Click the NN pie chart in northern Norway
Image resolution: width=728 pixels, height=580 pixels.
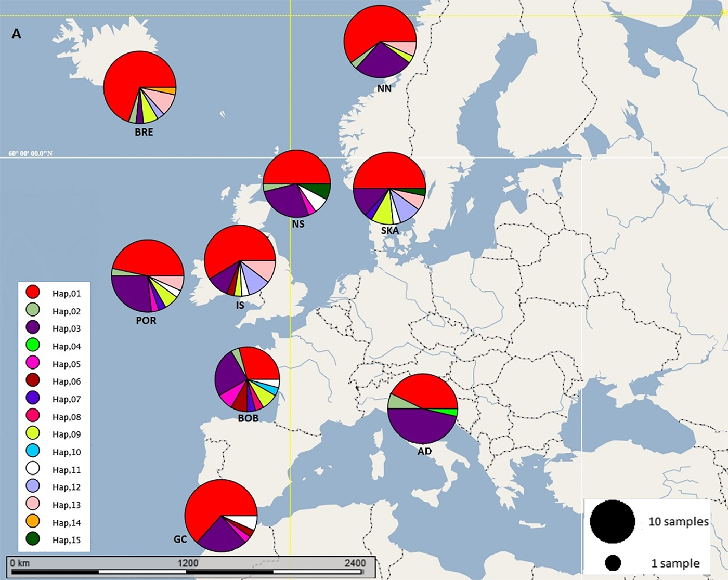(x=380, y=42)
